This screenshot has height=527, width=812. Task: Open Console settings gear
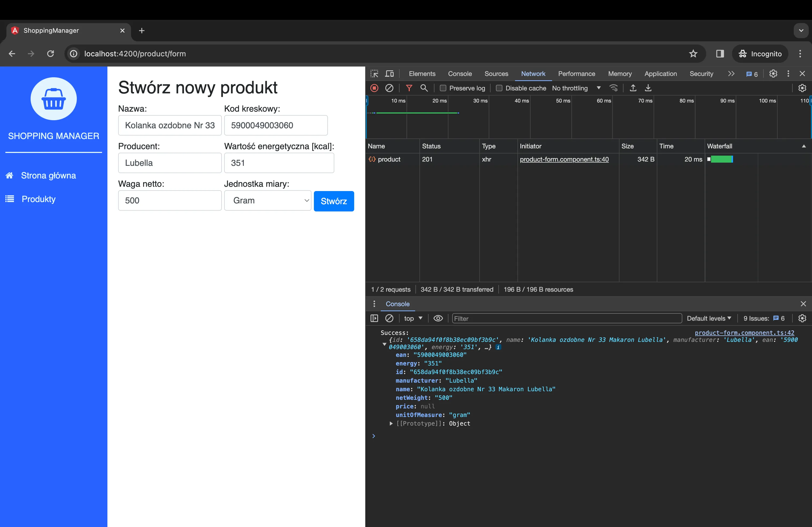[x=802, y=319]
